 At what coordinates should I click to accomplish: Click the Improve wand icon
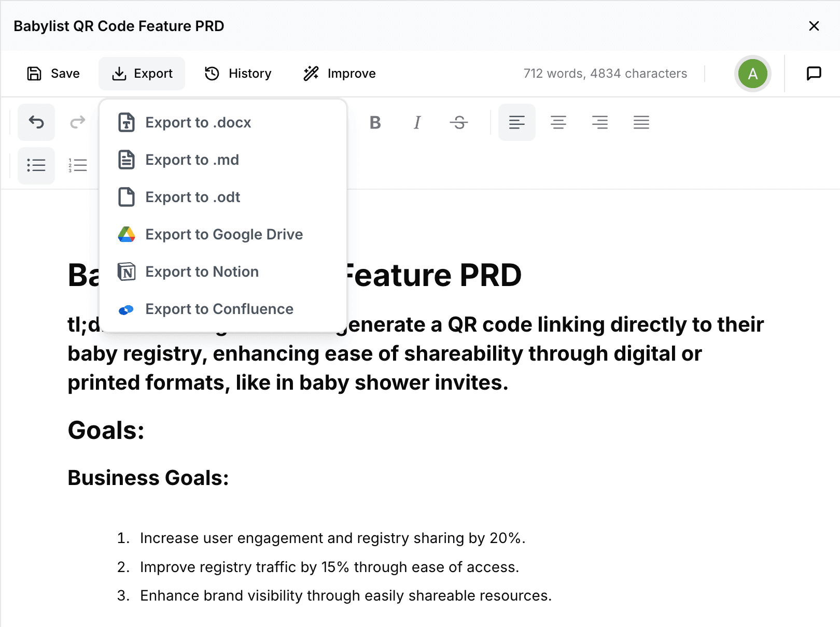pos(310,74)
